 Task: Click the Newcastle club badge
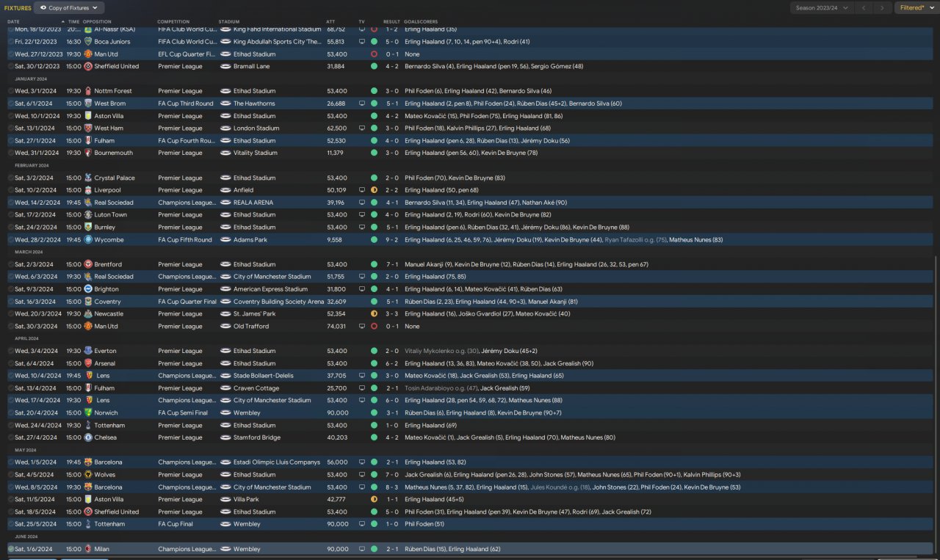pos(88,314)
